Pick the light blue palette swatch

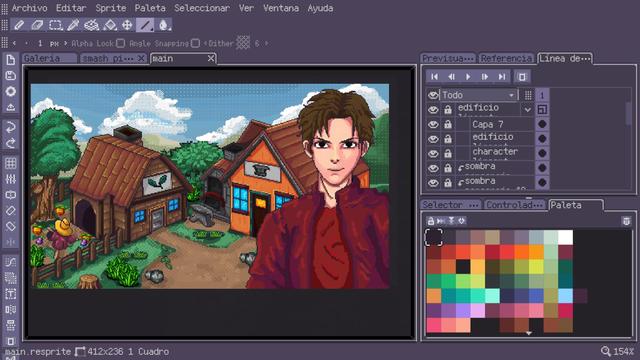click(565, 296)
